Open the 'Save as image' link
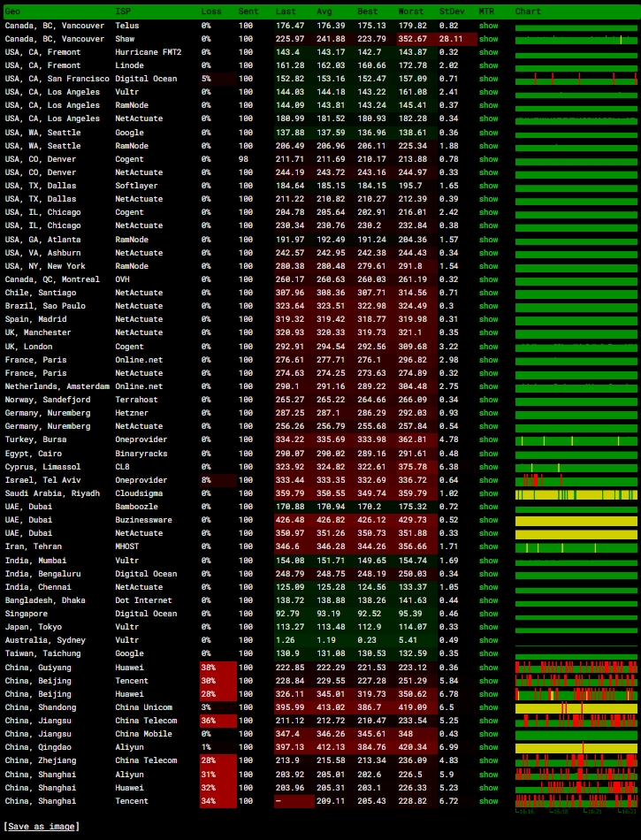This screenshot has height=840, width=641. 41,826
